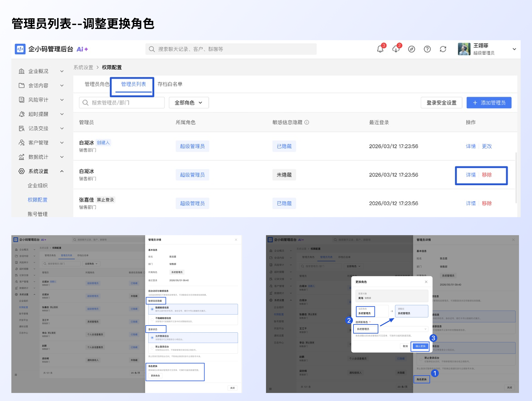Click the 禁止登录 tag beside large 张嘉佳
Image resolution: width=532 pixels, height=401 pixels.
(x=105, y=200)
